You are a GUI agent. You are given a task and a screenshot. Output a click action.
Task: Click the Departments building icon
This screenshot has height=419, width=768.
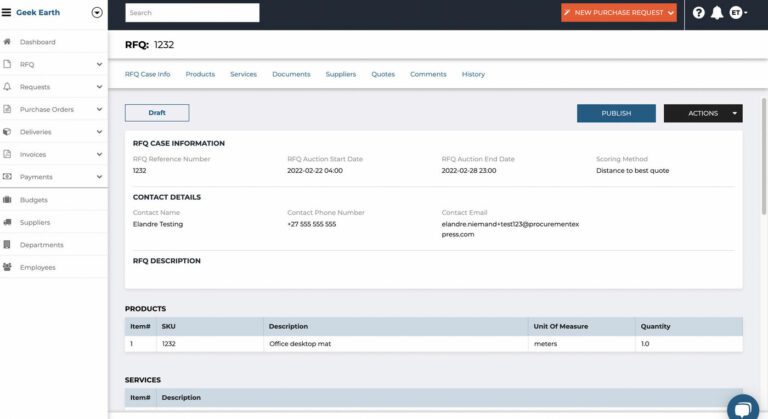[7, 245]
